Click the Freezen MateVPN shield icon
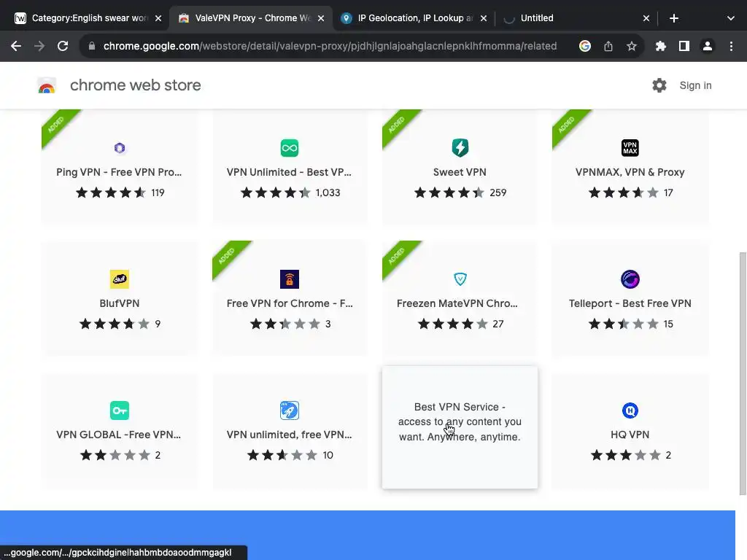This screenshot has width=747, height=560. tap(460, 279)
